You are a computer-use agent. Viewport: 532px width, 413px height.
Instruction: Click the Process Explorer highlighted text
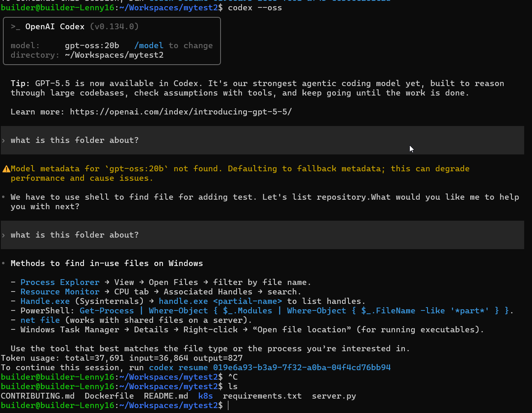60,282
